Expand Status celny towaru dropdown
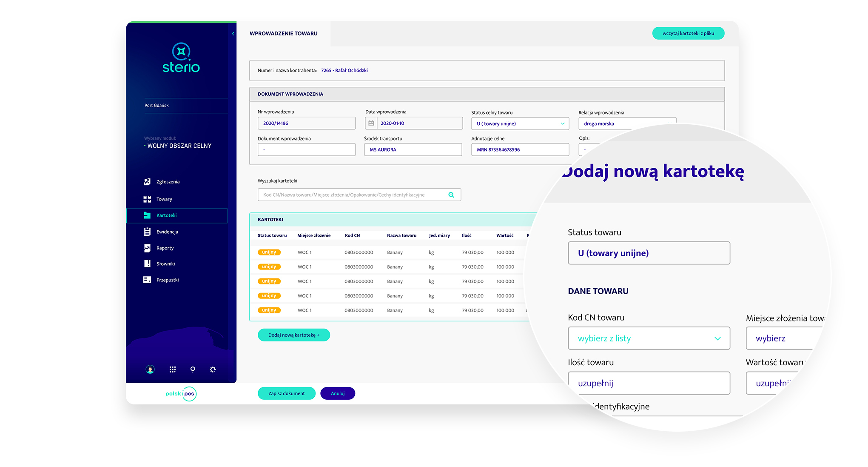Screen dimensions: 868x467 520,124
